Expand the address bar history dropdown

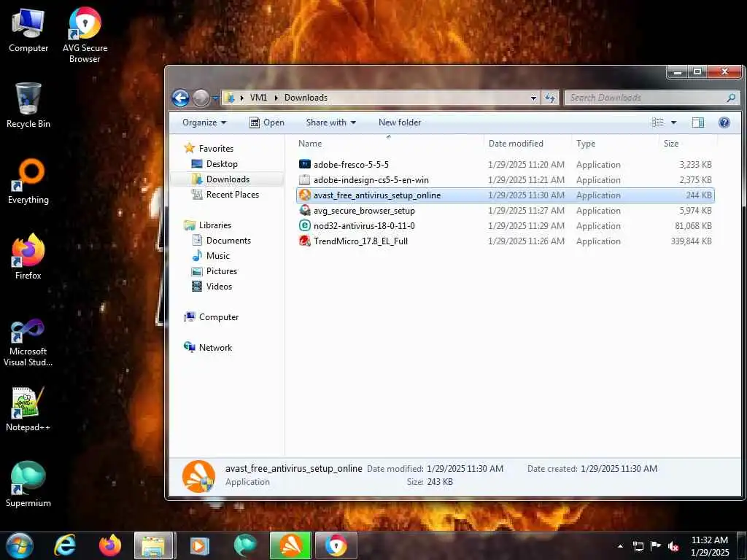point(533,98)
